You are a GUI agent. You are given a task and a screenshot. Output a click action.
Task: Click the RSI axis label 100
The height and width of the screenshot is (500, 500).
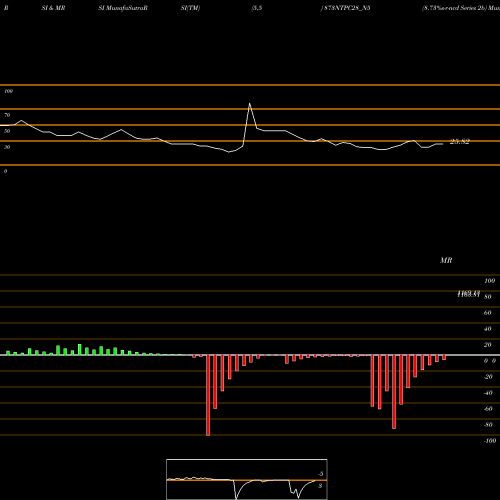pos(9,91)
